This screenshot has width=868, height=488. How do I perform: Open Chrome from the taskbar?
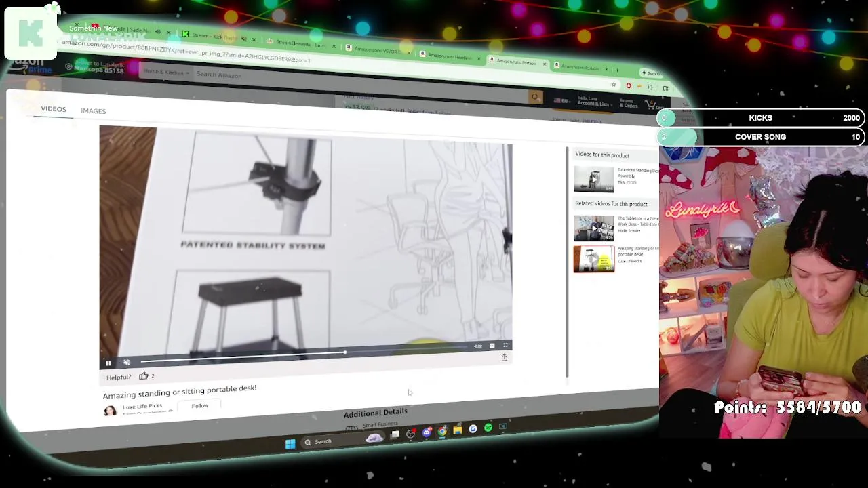tap(442, 431)
